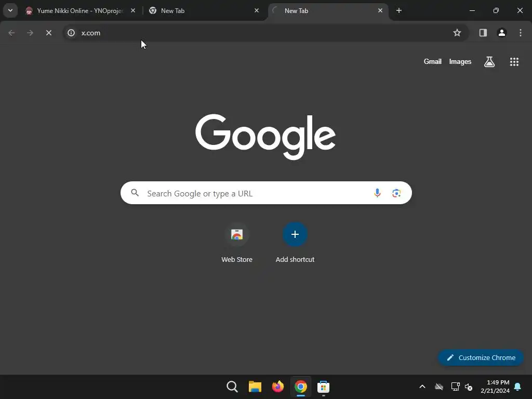532x399 pixels.
Task: Open a new tab with plus button
Action: (x=399, y=11)
